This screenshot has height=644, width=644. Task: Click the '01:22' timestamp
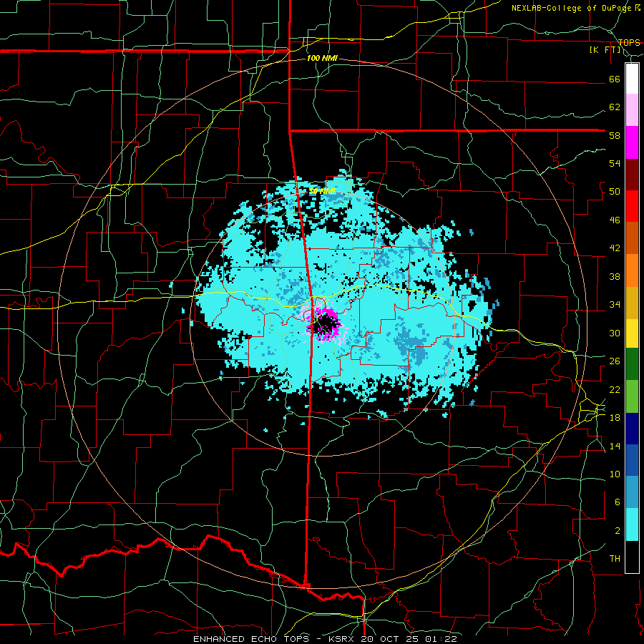[x=441, y=639]
